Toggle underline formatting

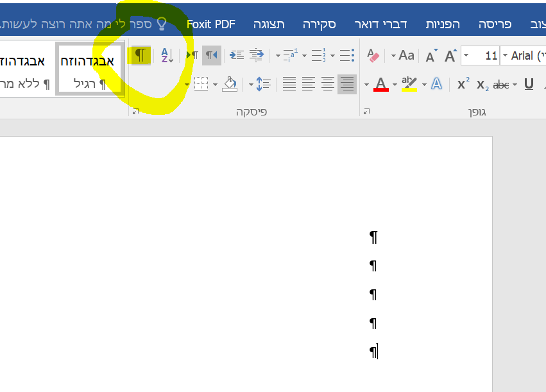coord(529,84)
